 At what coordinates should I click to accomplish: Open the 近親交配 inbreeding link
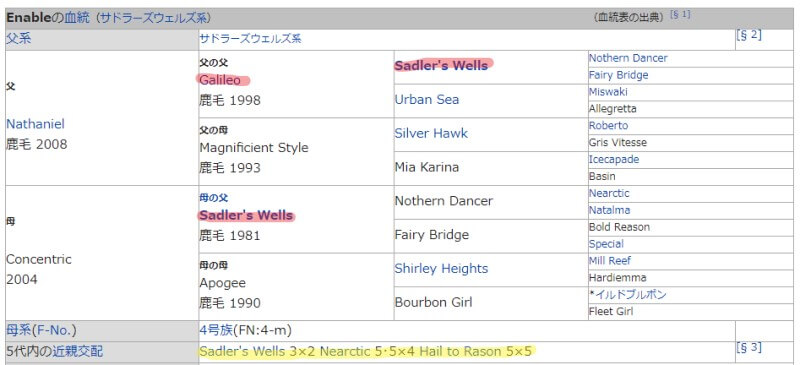77,351
